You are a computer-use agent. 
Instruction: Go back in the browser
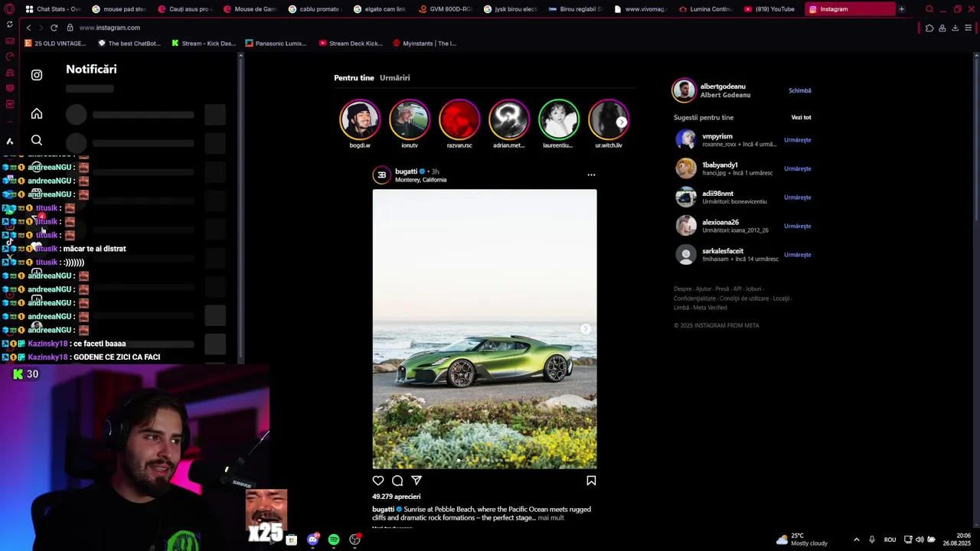[x=28, y=28]
